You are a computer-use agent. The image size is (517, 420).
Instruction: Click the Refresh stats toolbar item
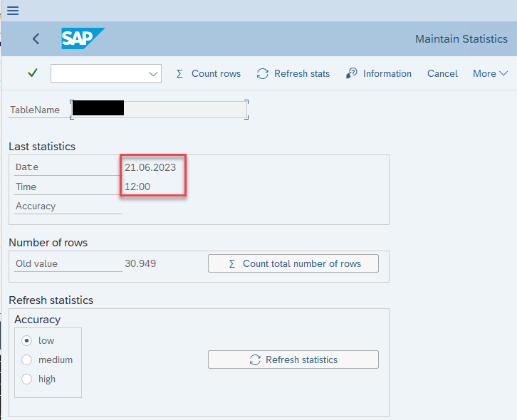[x=293, y=73]
